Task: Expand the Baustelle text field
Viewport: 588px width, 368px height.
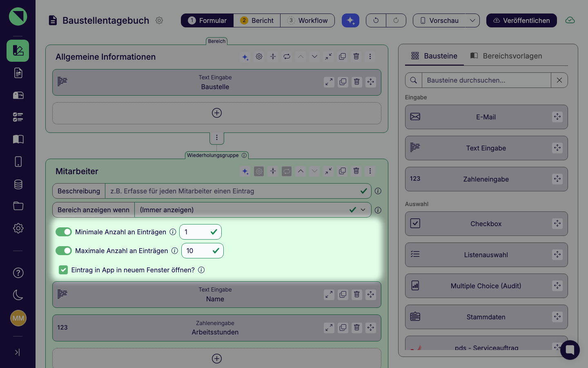Action: tap(329, 82)
